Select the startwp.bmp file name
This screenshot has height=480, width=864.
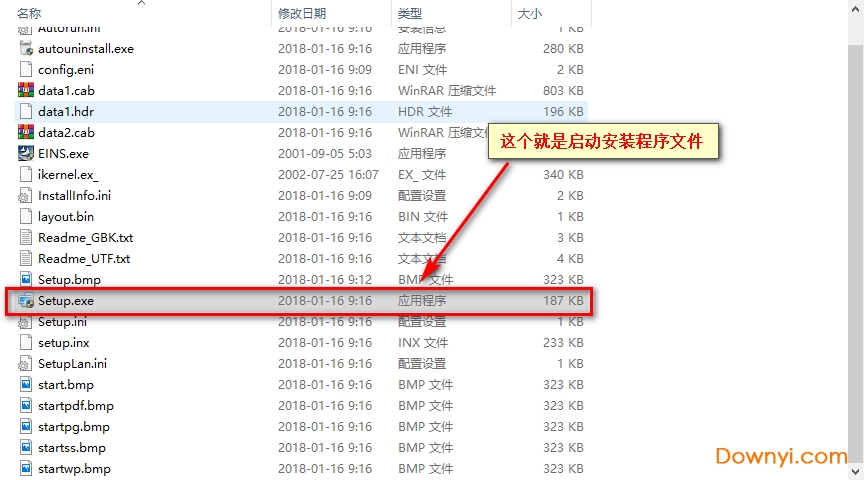pyautogui.click(x=74, y=468)
